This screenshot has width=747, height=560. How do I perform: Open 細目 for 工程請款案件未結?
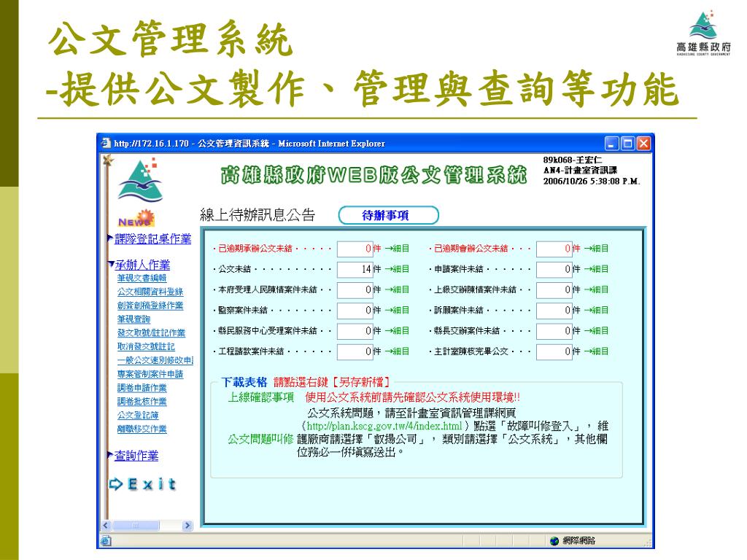coord(397,351)
